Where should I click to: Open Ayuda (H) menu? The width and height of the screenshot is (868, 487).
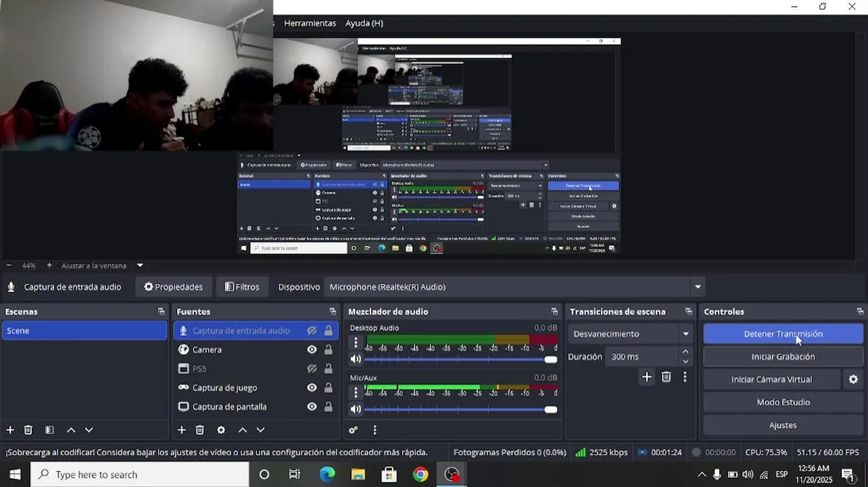[364, 23]
